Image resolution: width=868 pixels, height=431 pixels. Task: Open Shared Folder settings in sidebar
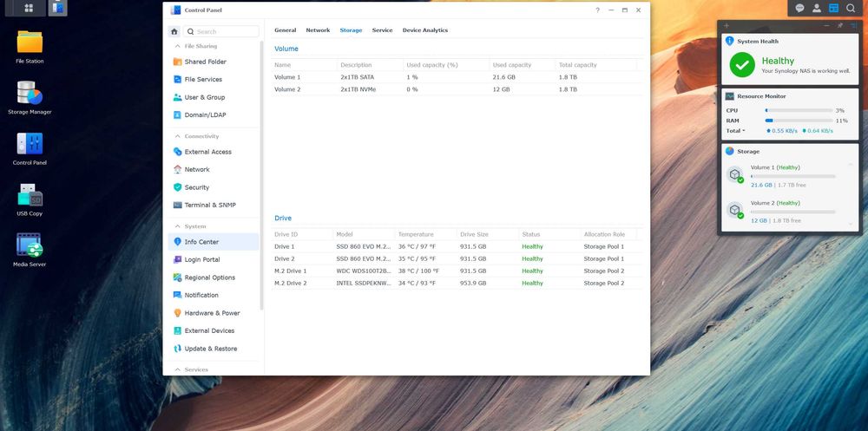pos(205,62)
